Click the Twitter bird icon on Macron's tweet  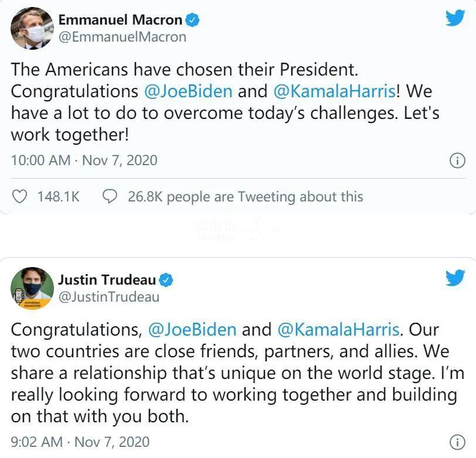(x=455, y=18)
